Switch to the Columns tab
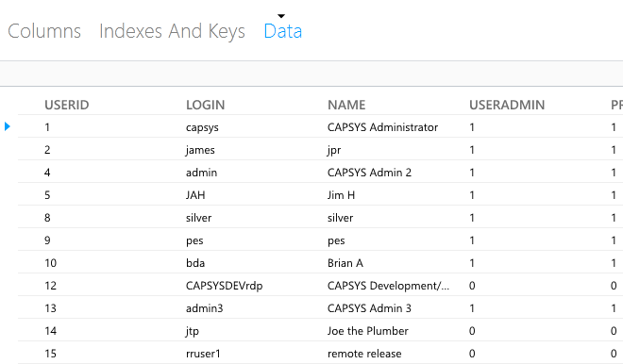The width and height of the screenshot is (623, 364). (x=44, y=31)
